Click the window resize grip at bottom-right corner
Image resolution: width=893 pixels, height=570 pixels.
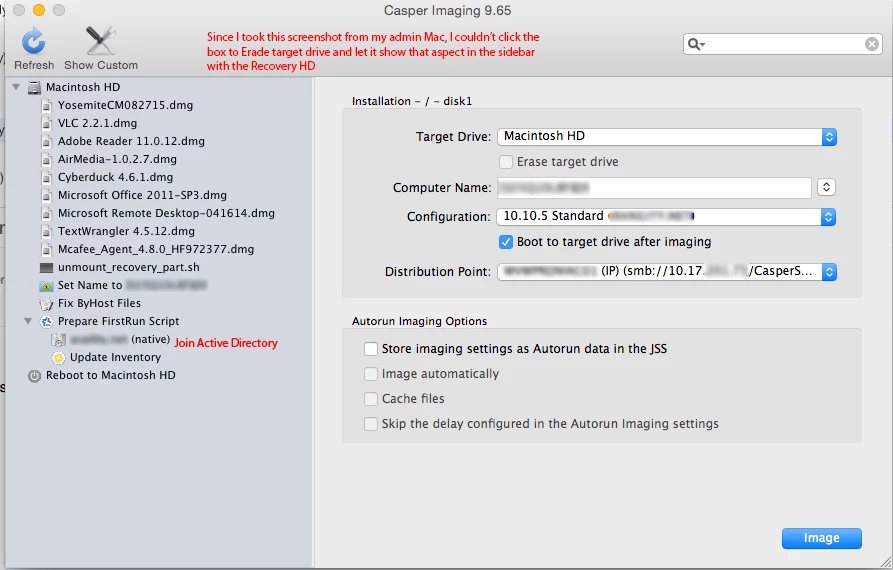click(885, 562)
